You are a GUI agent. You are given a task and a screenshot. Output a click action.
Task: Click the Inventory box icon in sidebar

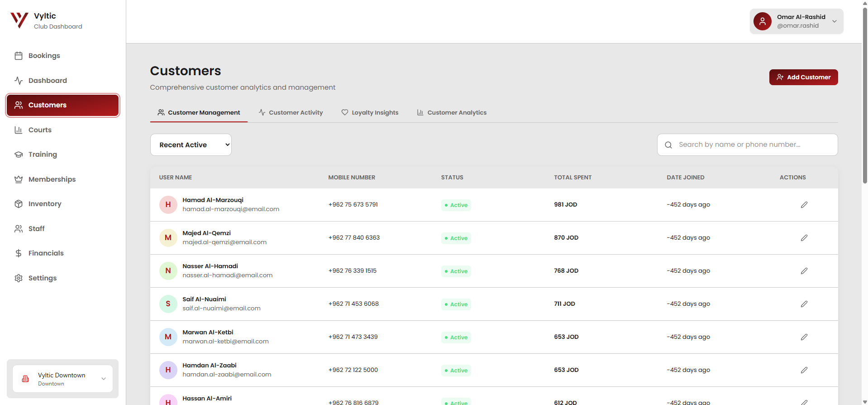pos(19,204)
